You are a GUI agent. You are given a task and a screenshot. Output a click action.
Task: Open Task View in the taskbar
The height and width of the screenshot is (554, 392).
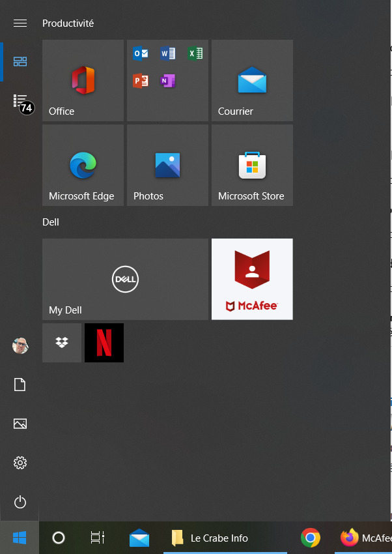(x=98, y=538)
